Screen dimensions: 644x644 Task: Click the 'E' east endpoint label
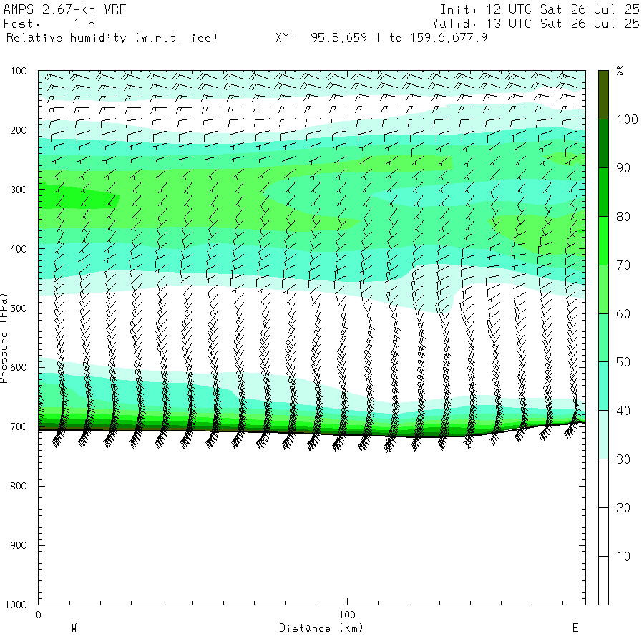click(575, 628)
